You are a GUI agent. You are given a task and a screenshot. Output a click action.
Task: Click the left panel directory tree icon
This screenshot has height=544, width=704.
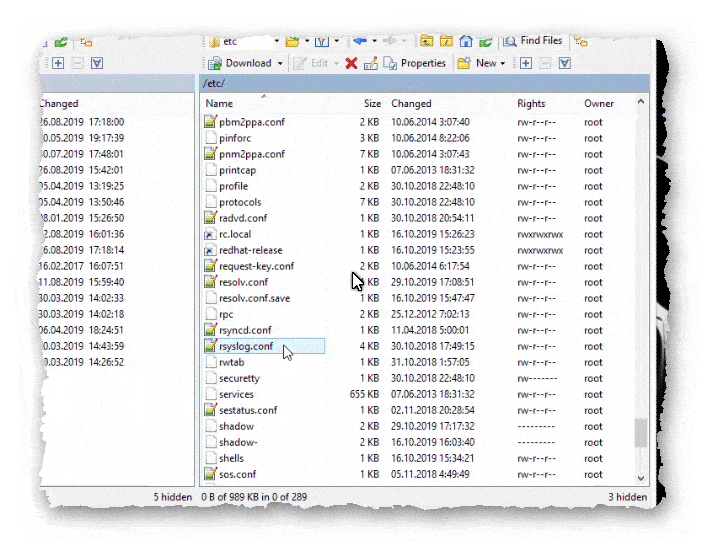click(x=86, y=42)
